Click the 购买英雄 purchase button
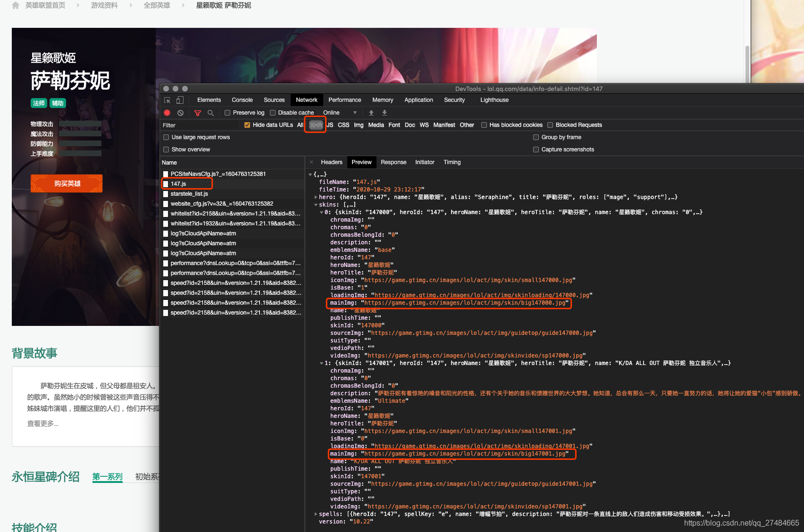The image size is (804, 532). (x=67, y=183)
